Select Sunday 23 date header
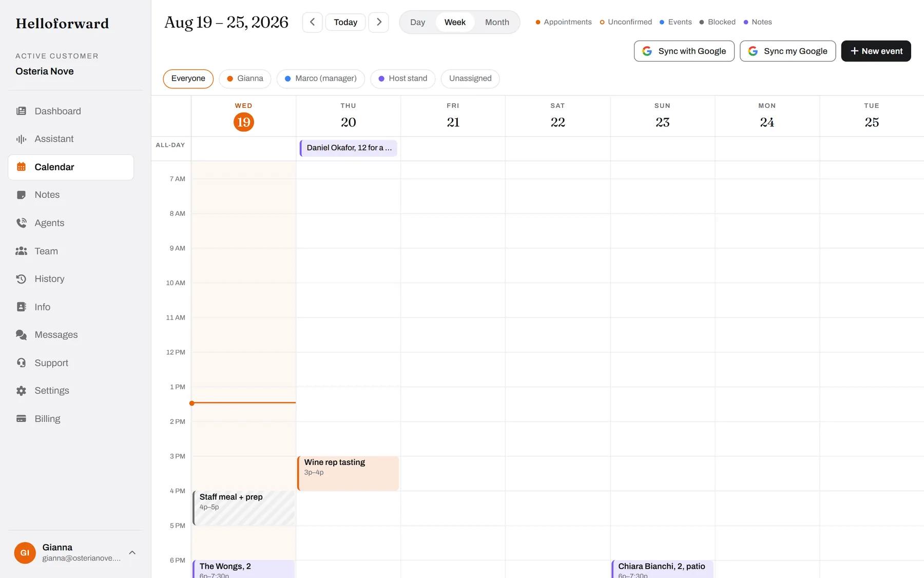 [x=662, y=117]
